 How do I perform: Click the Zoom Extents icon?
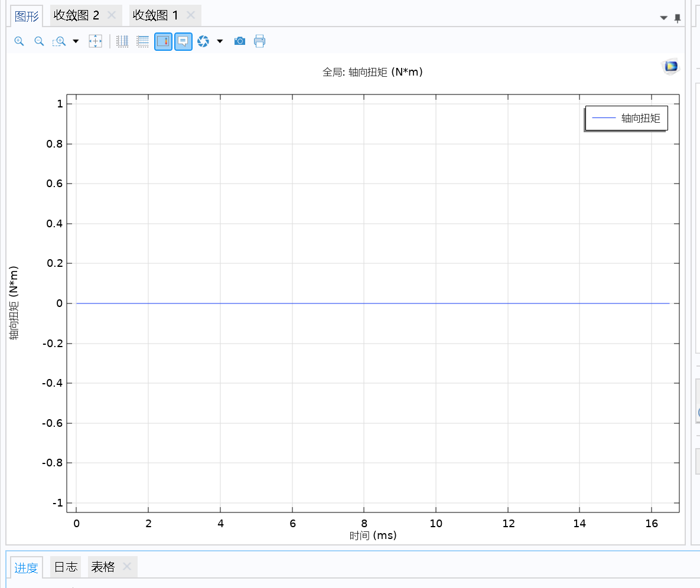pos(95,41)
